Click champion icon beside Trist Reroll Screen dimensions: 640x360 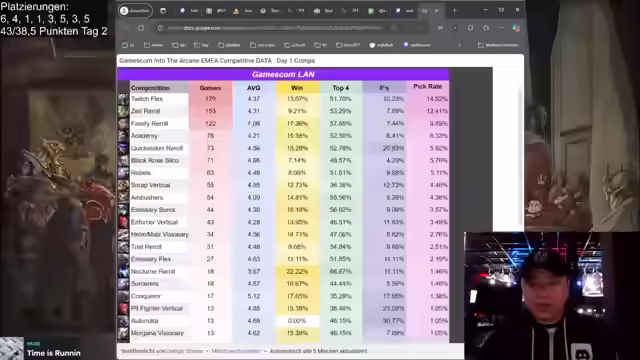point(123,247)
